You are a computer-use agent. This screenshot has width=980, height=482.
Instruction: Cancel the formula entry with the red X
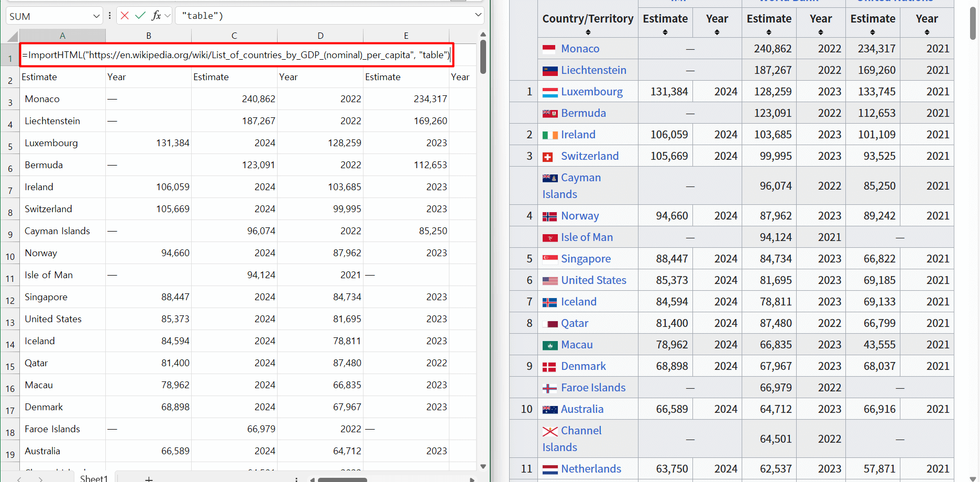pyautogui.click(x=125, y=16)
